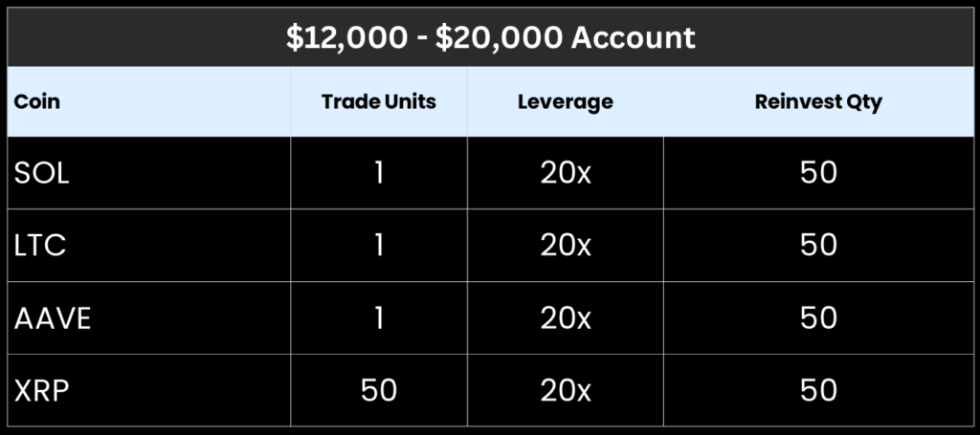Click the 20x Leverage cell for LTC
This screenshot has width=980, height=435.
point(566,246)
